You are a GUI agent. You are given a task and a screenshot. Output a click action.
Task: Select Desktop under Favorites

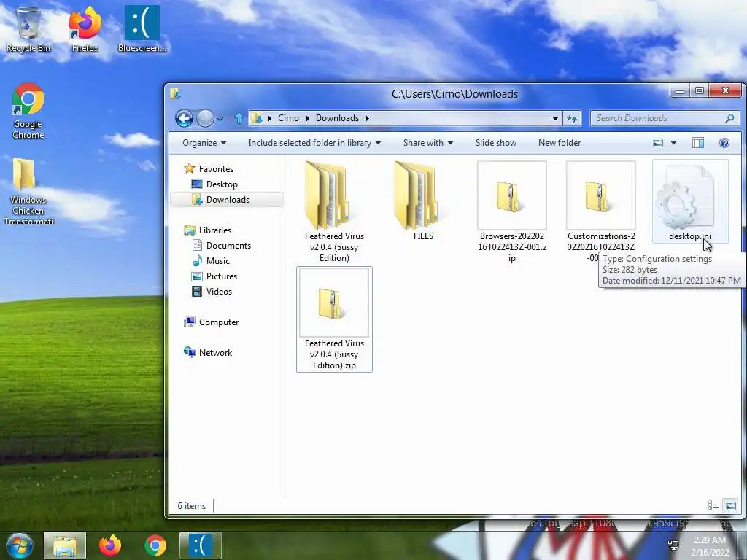(214, 184)
